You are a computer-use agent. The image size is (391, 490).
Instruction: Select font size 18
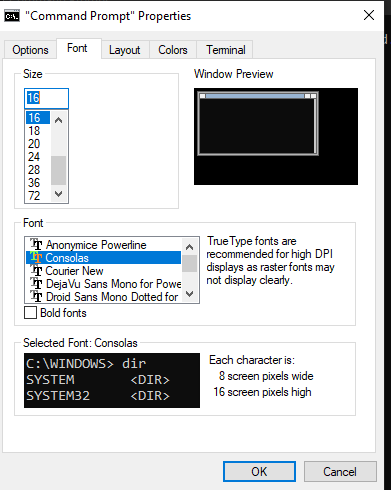point(38,131)
